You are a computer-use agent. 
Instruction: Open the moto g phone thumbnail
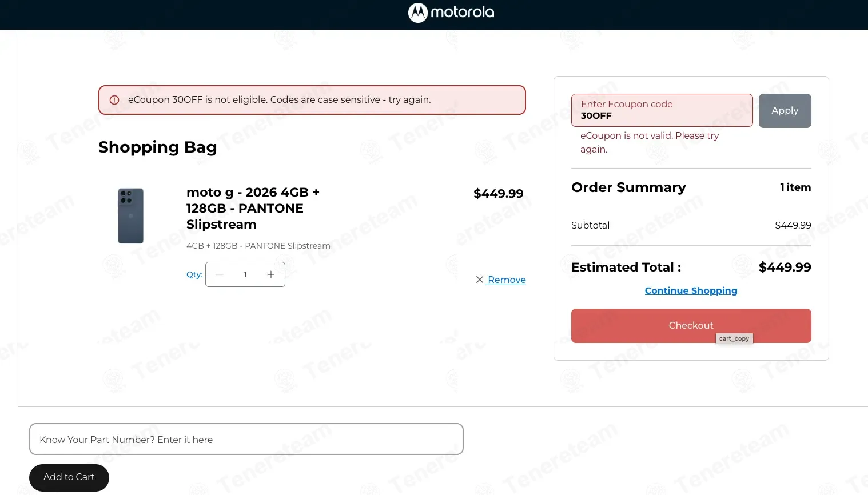click(131, 216)
